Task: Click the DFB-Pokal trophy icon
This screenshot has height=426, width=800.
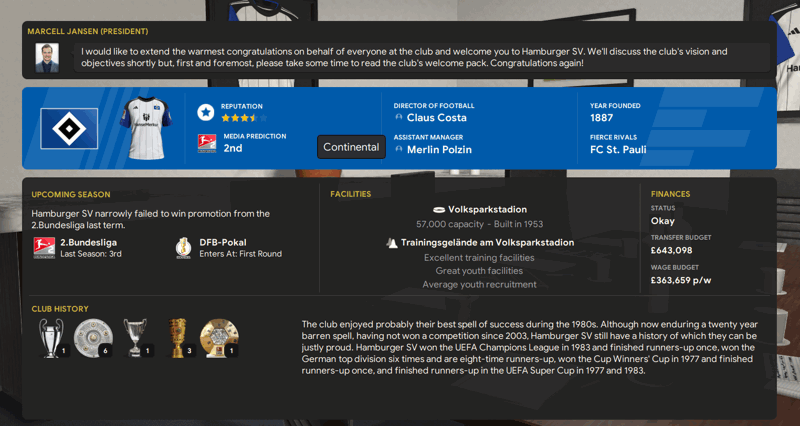Action: [183, 248]
